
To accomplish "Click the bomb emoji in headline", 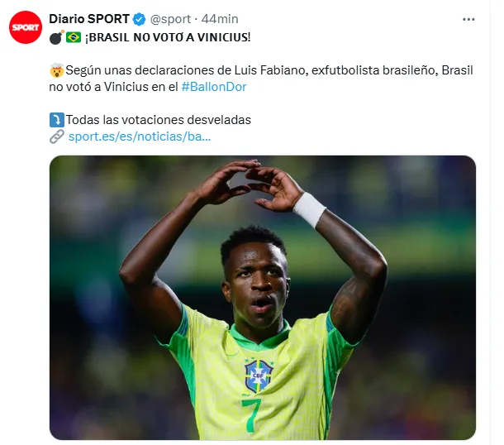I will click(56, 37).
